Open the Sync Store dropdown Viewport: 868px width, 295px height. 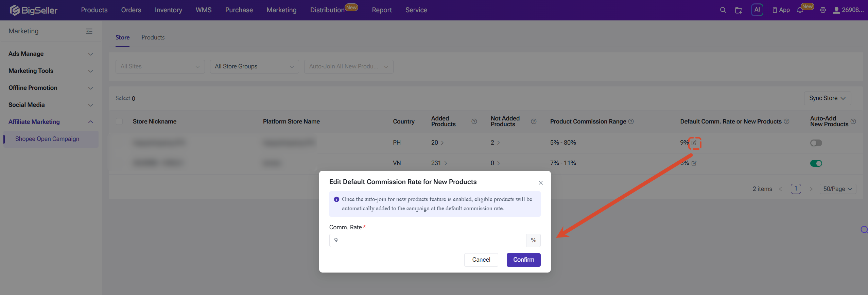click(828, 98)
